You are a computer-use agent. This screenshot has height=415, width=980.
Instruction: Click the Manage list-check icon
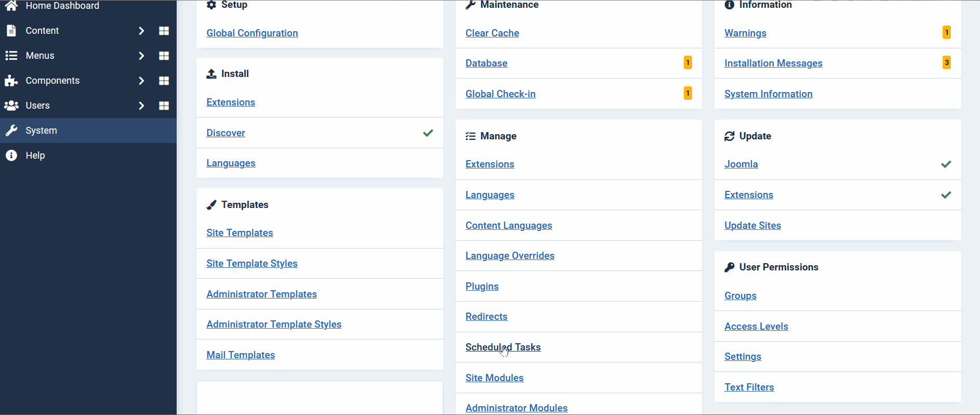tap(470, 136)
